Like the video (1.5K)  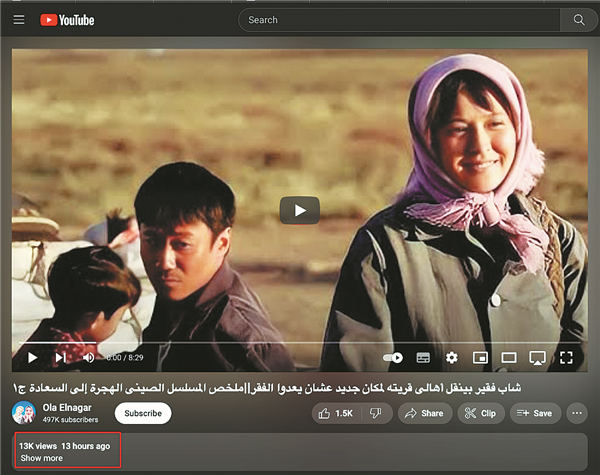[336, 413]
